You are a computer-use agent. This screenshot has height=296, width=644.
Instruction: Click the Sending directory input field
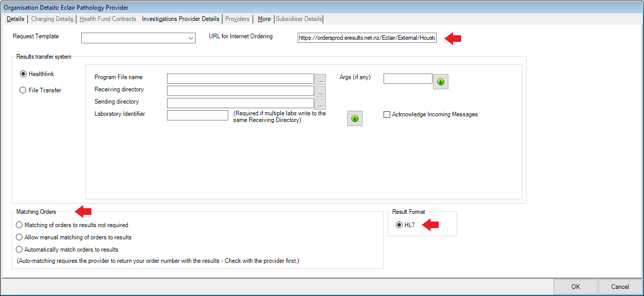(240, 103)
